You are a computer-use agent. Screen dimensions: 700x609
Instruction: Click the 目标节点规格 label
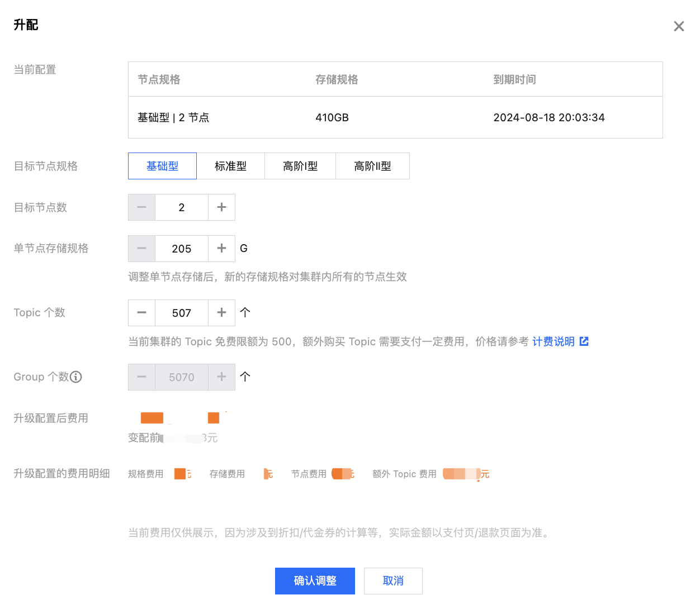[46, 166]
